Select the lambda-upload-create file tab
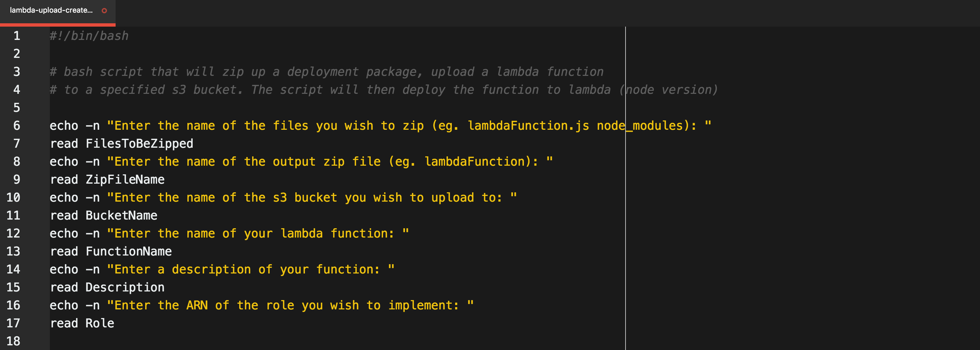The width and height of the screenshot is (980, 350). point(51,11)
